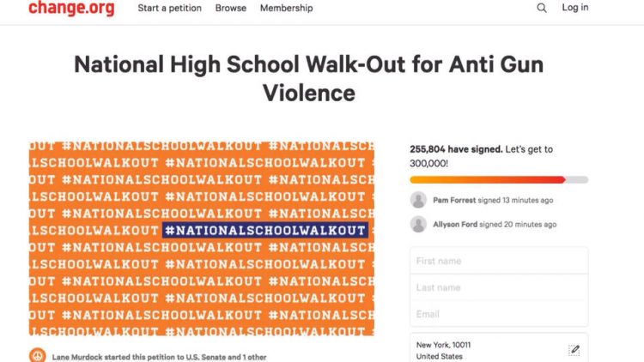Open the Start a petition menu item
This screenshot has width=644, height=362.
[169, 9]
